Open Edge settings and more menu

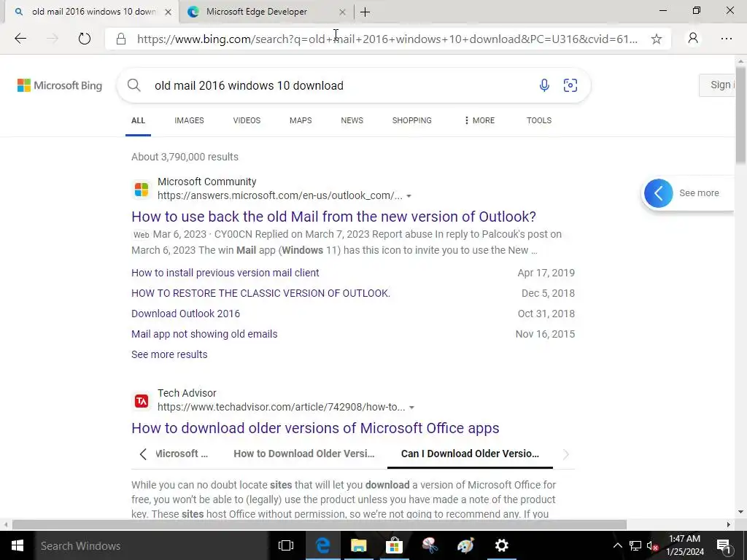click(726, 39)
